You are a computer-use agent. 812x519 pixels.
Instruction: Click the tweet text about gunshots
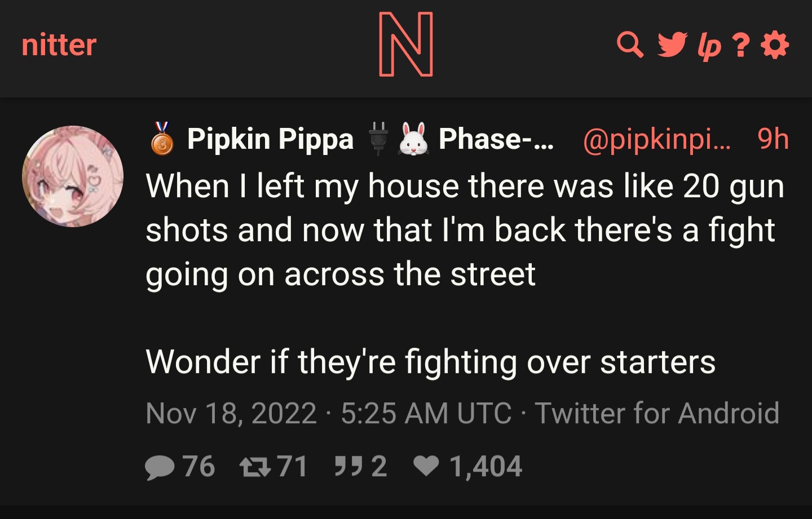tap(465, 274)
